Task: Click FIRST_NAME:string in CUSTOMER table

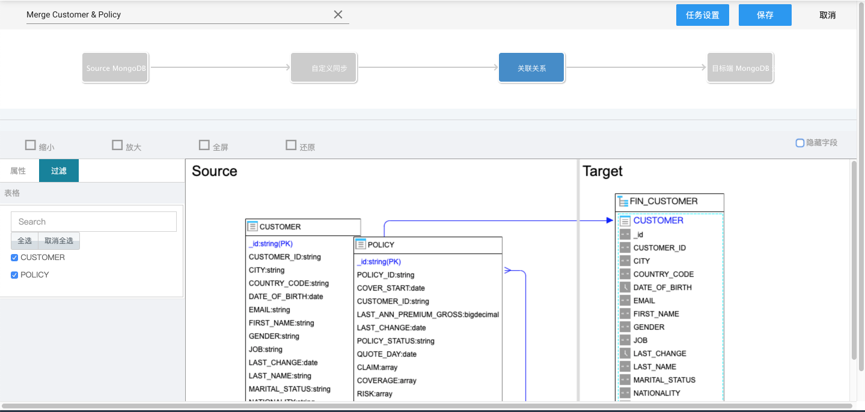Action: click(x=281, y=323)
